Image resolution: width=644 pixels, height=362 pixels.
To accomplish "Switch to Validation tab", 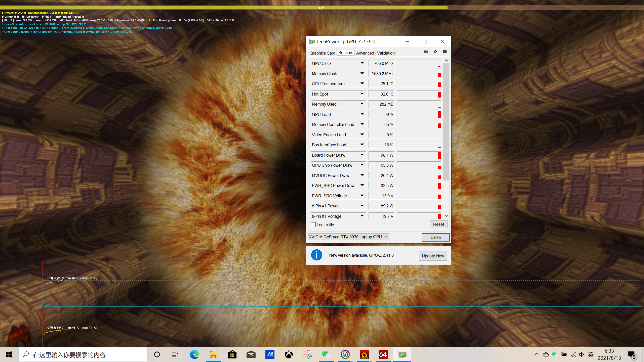I will click(385, 53).
